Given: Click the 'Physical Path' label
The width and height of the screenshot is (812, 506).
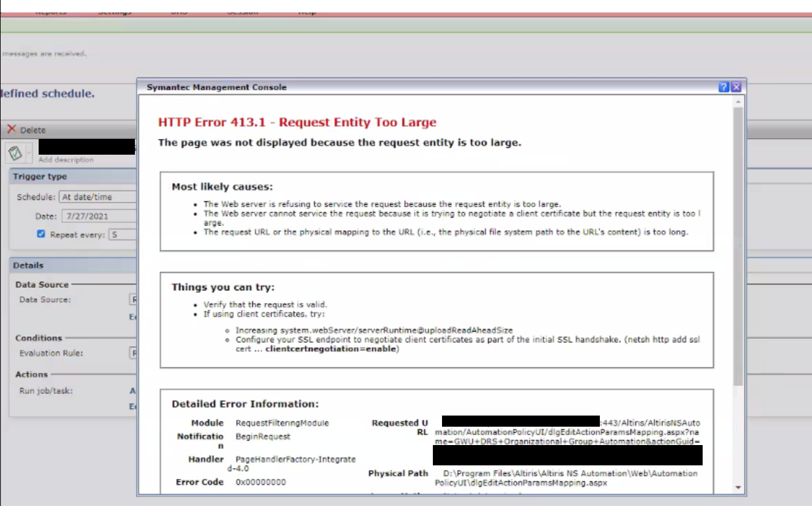Looking at the screenshot, I should point(398,473).
